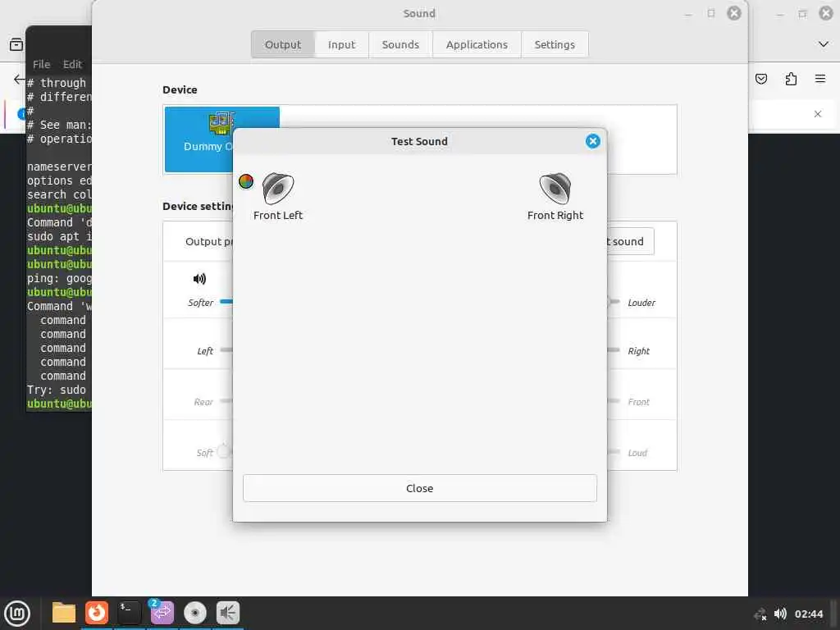Switch to the Input tab
This screenshot has height=630, width=840.
click(341, 44)
